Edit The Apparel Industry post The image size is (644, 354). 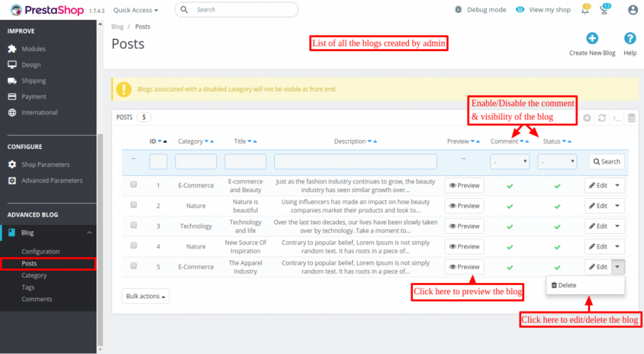pos(598,267)
